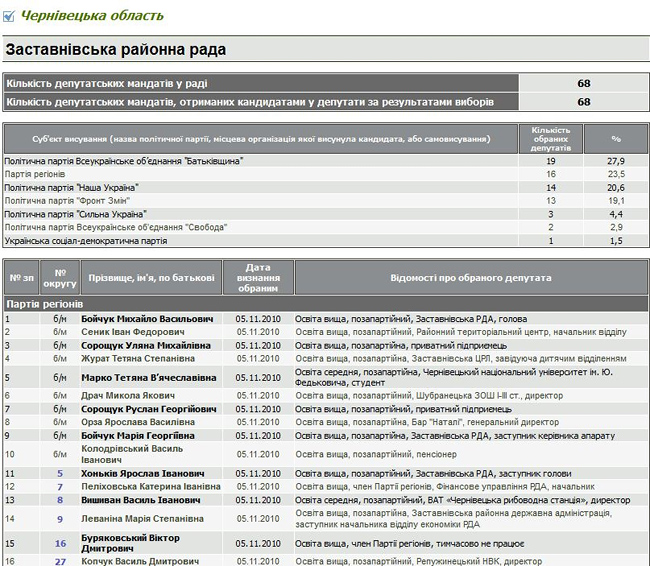
Task: Click the Кількість обраних депутатів header
Action: point(551,138)
